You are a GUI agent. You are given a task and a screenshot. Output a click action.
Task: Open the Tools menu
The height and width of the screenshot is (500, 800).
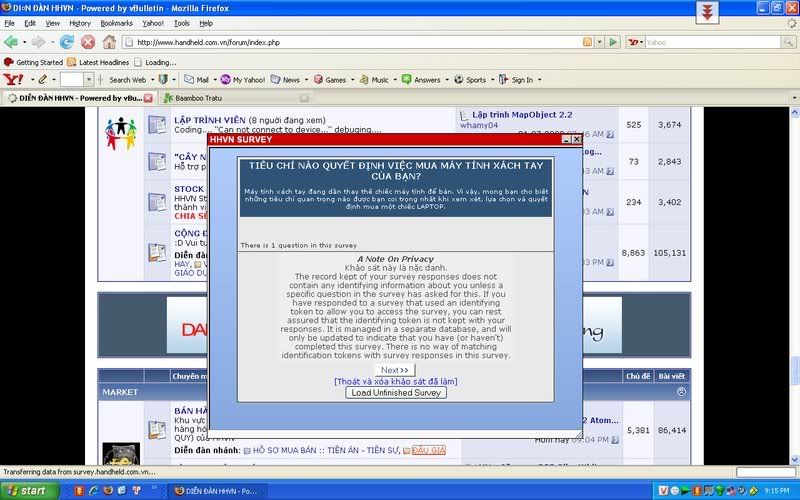[x=182, y=23]
